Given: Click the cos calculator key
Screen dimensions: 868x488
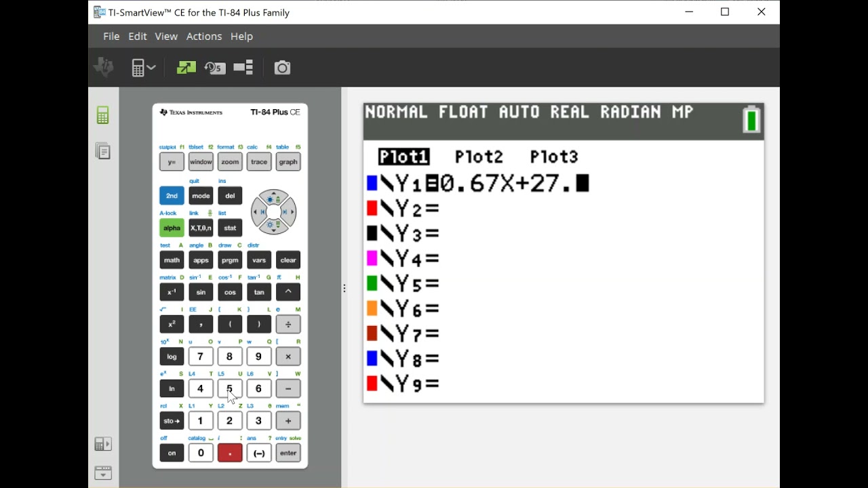Looking at the screenshot, I should pyautogui.click(x=230, y=292).
